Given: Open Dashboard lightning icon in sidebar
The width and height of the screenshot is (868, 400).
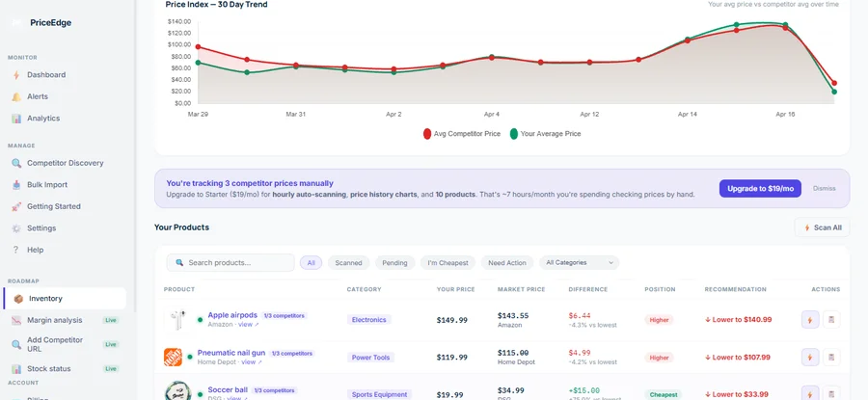Looking at the screenshot, I should (x=16, y=74).
